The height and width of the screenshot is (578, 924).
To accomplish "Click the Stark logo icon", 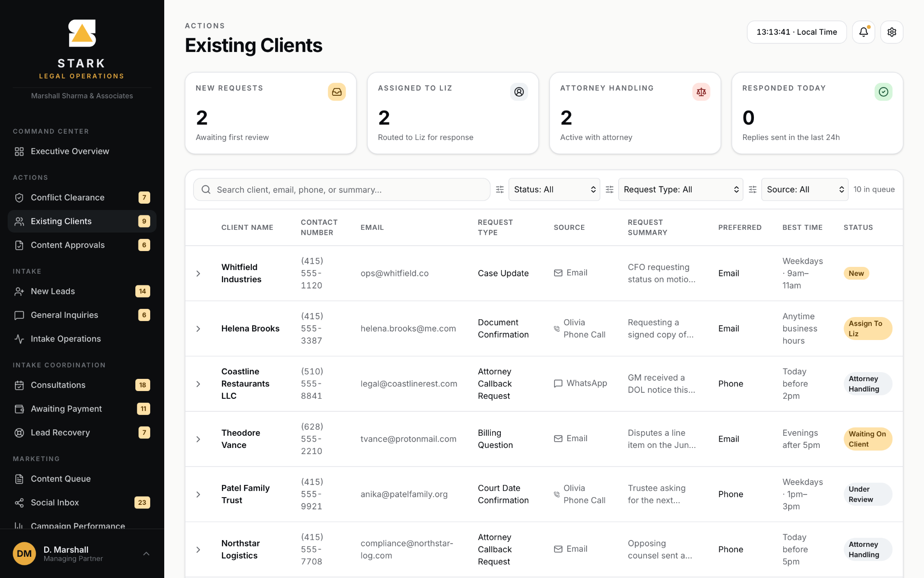I will (82, 33).
